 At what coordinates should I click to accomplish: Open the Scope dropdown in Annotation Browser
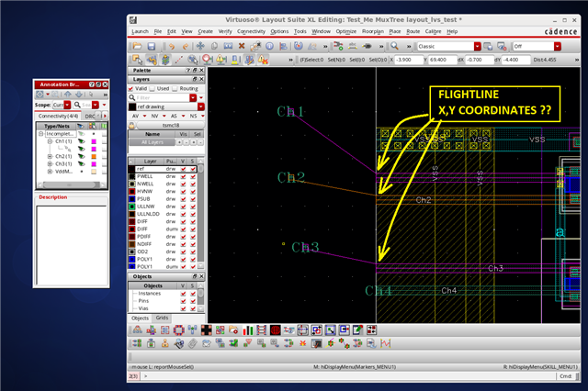(x=67, y=105)
